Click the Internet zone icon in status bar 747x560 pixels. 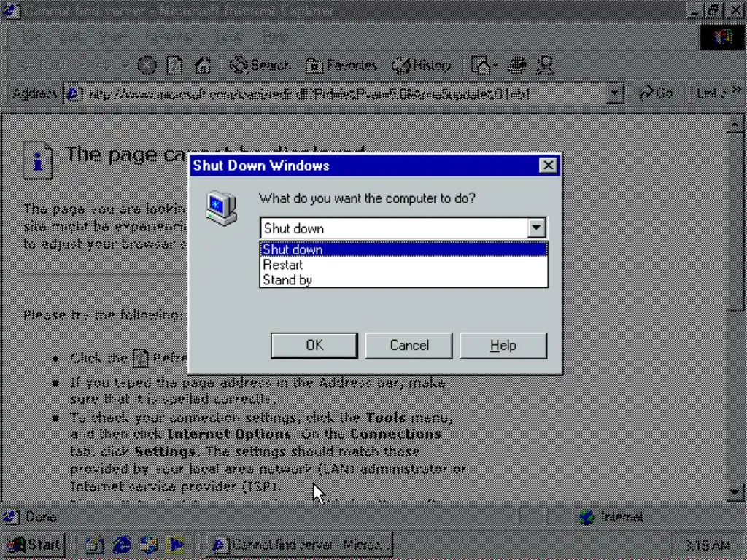click(x=587, y=517)
